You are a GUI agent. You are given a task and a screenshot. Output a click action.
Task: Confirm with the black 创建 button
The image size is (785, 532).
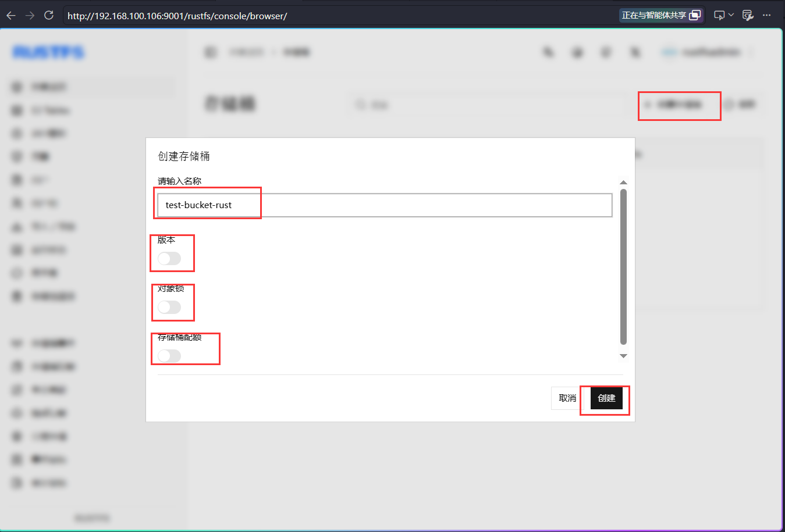(606, 398)
